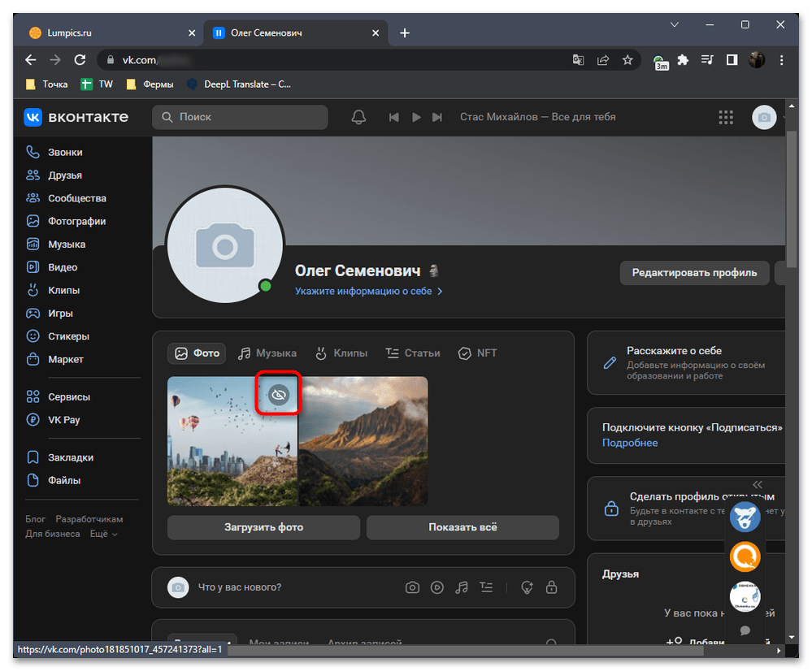The image size is (812, 671).
Task: Open Сервисы in the sidebar
Action: tap(58, 397)
